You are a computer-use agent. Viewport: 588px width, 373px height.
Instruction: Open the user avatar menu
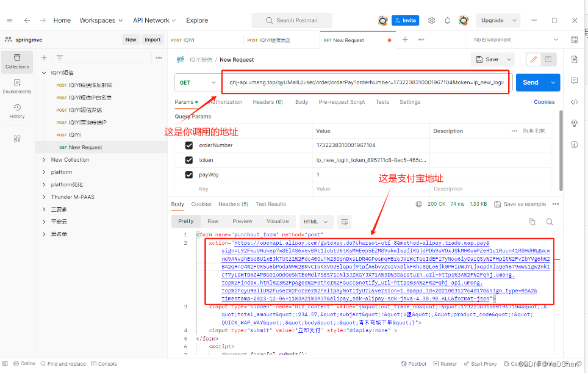[464, 20]
